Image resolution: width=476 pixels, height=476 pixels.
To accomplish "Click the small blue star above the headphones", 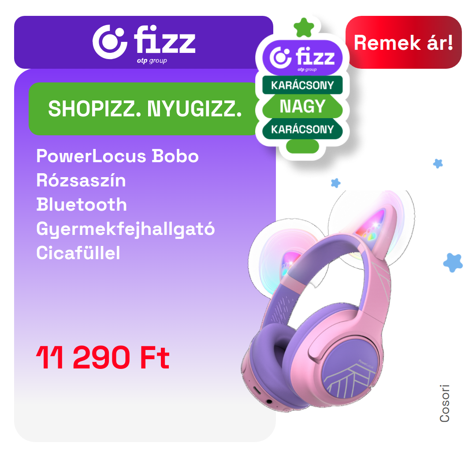I will click(x=335, y=183).
